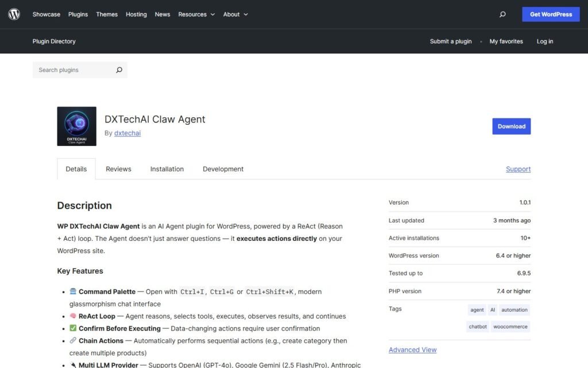
Task: Expand the About menu
Action: tap(235, 14)
